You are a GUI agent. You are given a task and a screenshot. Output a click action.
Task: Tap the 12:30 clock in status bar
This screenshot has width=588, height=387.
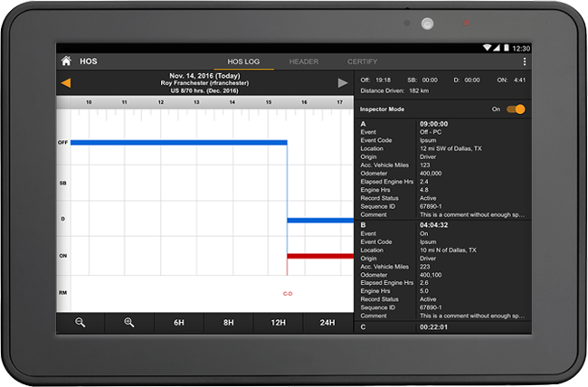[x=521, y=49]
